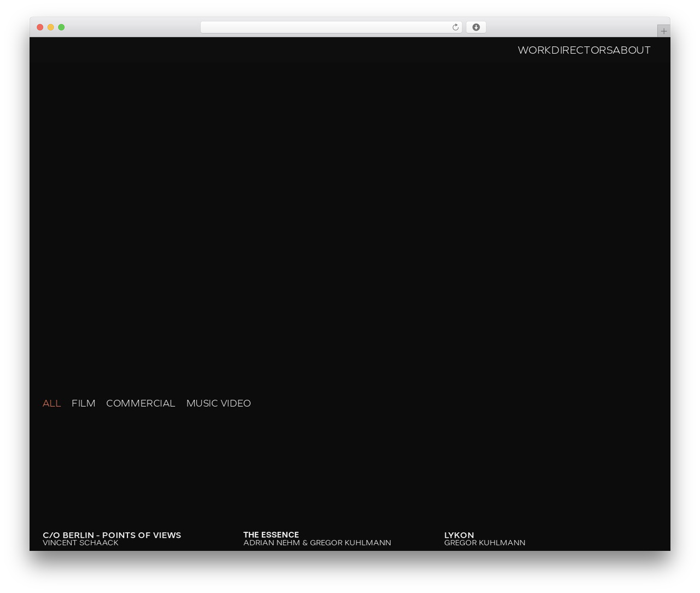Open the ABOUT navigation link
Viewport: 700px width, 593px height.
(x=632, y=50)
